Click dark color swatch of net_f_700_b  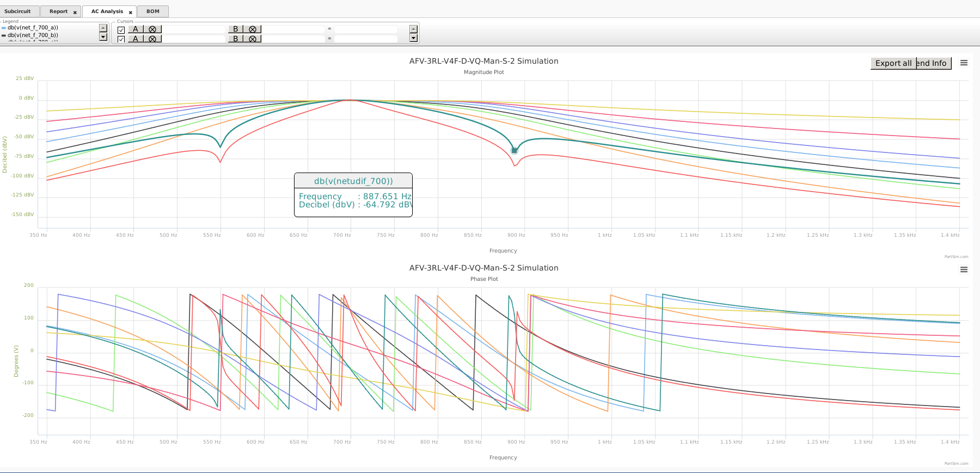[x=4, y=35]
